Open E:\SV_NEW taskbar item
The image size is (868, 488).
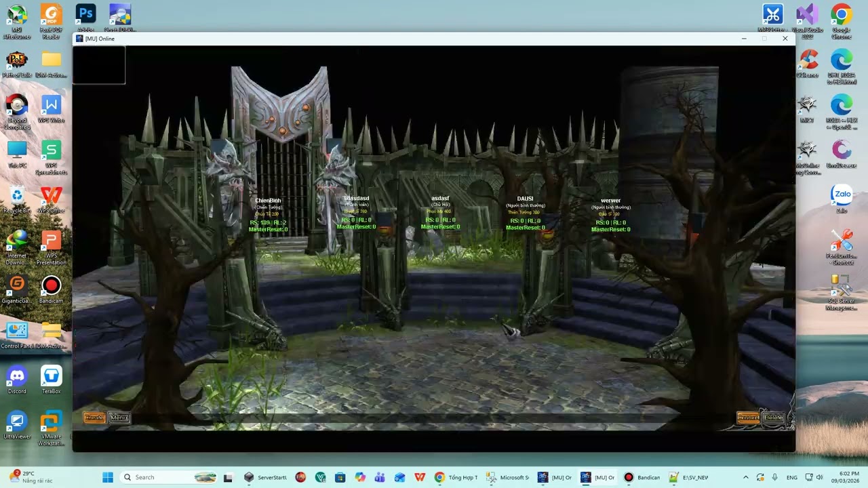pos(688,477)
